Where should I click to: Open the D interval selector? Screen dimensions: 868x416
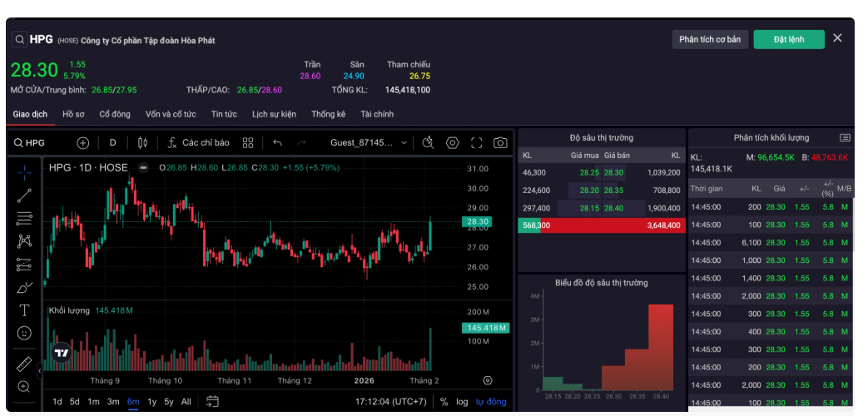(113, 143)
